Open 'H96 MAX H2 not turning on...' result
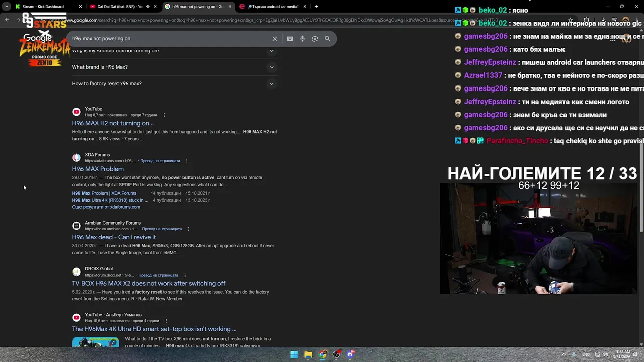Viewport: 644px width, 362px height. (x=113, y=123)
